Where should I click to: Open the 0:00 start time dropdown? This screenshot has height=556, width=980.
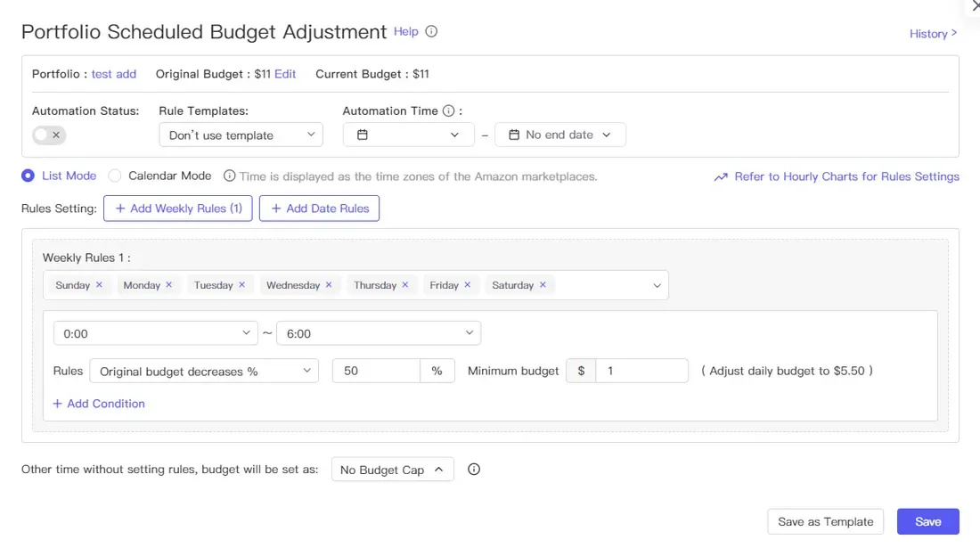click(x=156, y=333)
